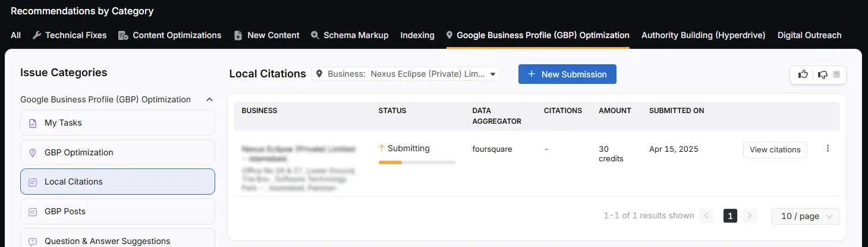Select GBP Optimization in Issue Categories sidebar
868x247 pixels.
click(118, 152)
